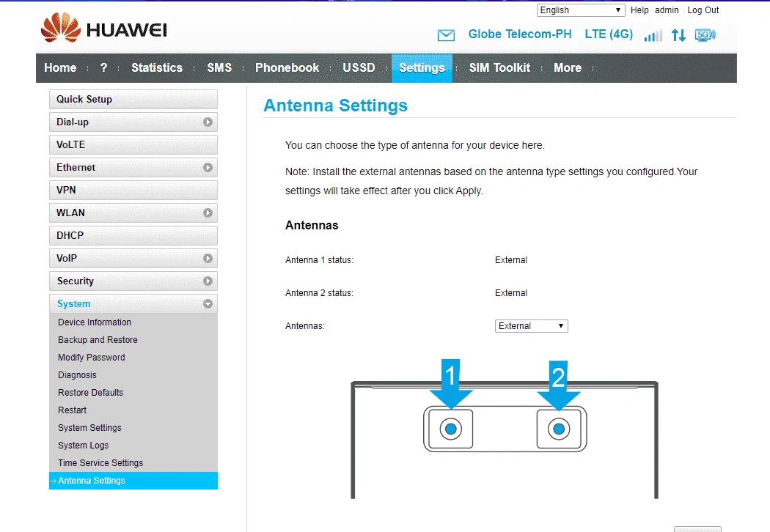Open the unread messages envelope icon
The height and width of the screenshot is (532, 770).
coord(446,35)
